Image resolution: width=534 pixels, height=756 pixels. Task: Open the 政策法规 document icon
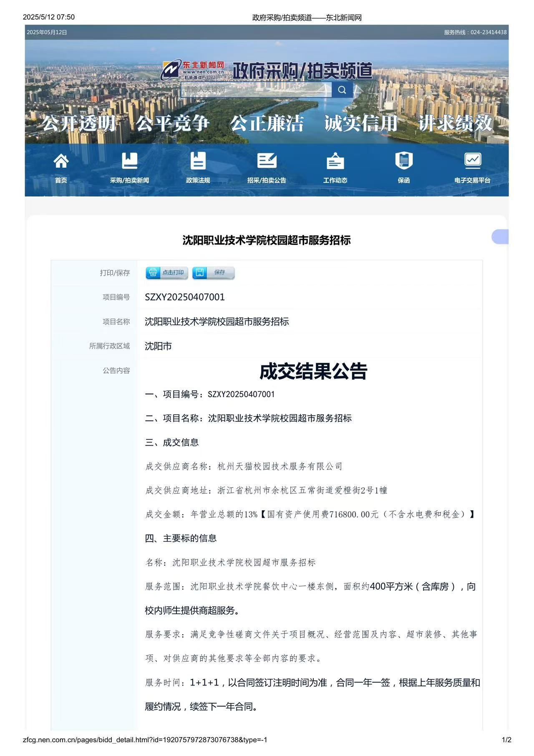198,161
